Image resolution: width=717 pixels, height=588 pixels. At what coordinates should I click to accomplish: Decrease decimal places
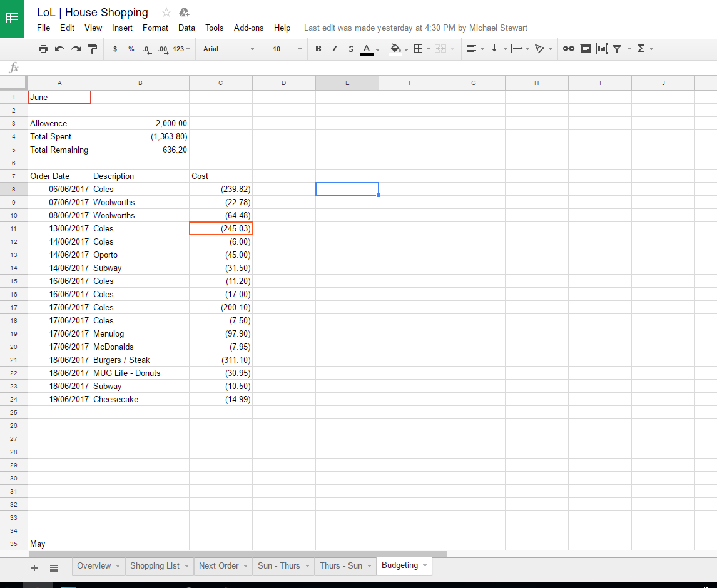click(147, 49)
